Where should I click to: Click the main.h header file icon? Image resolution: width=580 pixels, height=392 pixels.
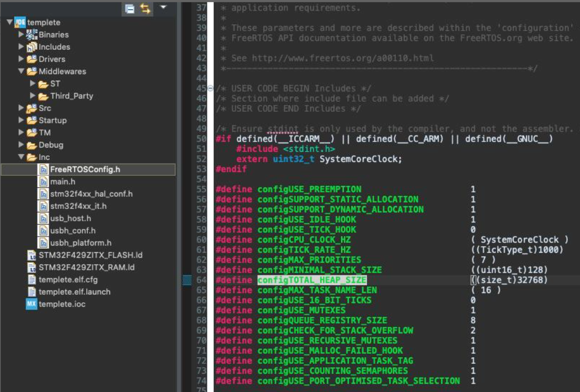(x=43, y=181)
